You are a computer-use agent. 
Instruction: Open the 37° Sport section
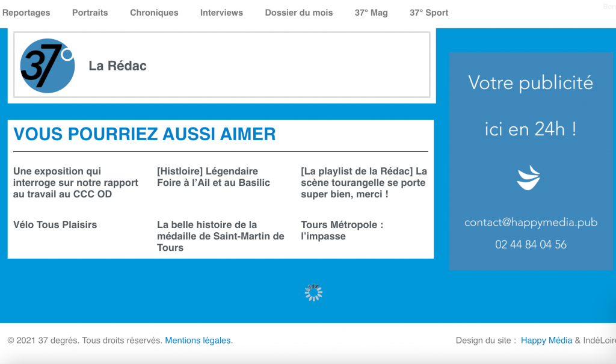429,13
